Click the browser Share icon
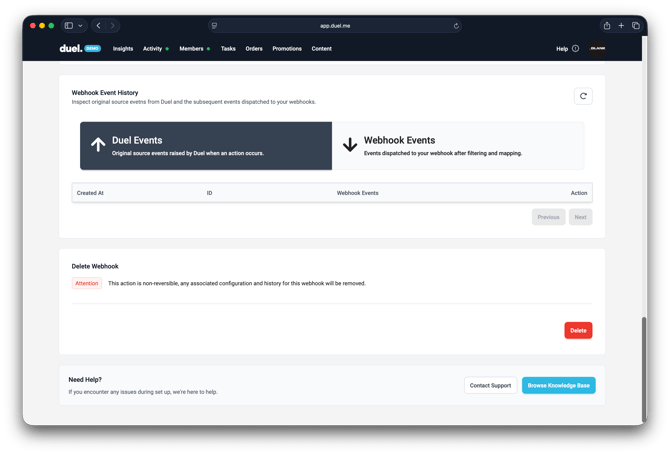The width and height of the screenshot is (670, 455). 606,26
